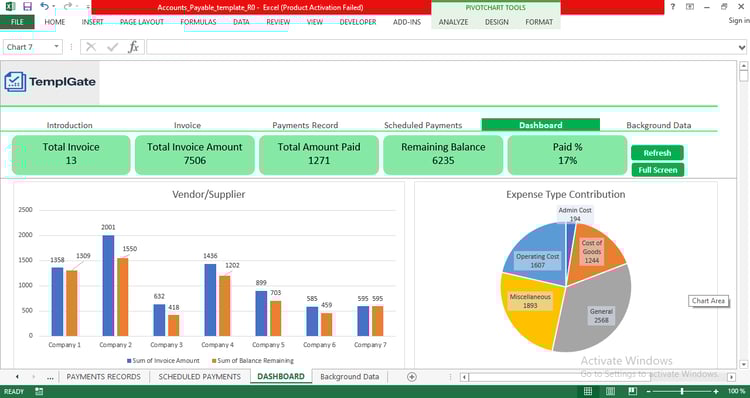The image size is (750, 398).
Task: Open Ribbon Display Options icon
Action: coord(690,7)
